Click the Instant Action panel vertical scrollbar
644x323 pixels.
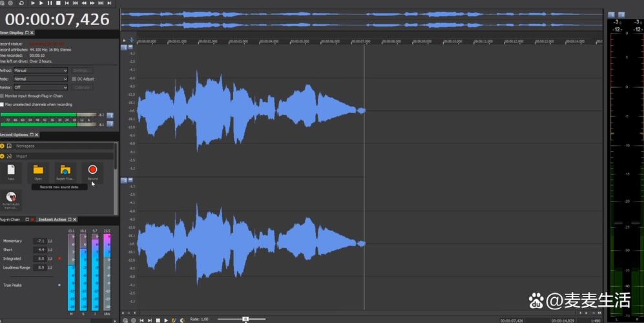[x=116, y=178]
